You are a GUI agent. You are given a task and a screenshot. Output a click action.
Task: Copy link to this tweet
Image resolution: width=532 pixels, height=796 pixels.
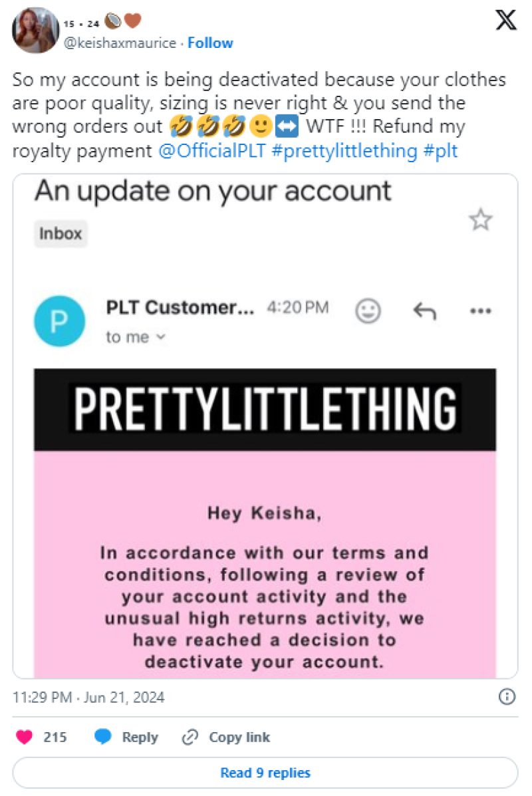click(x=226, y=737)
